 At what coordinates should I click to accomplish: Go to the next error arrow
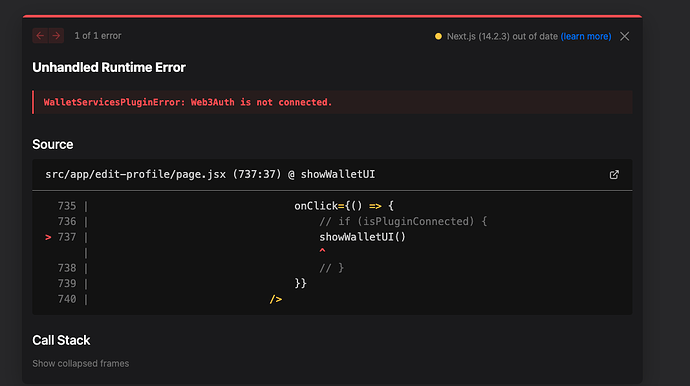56,36
